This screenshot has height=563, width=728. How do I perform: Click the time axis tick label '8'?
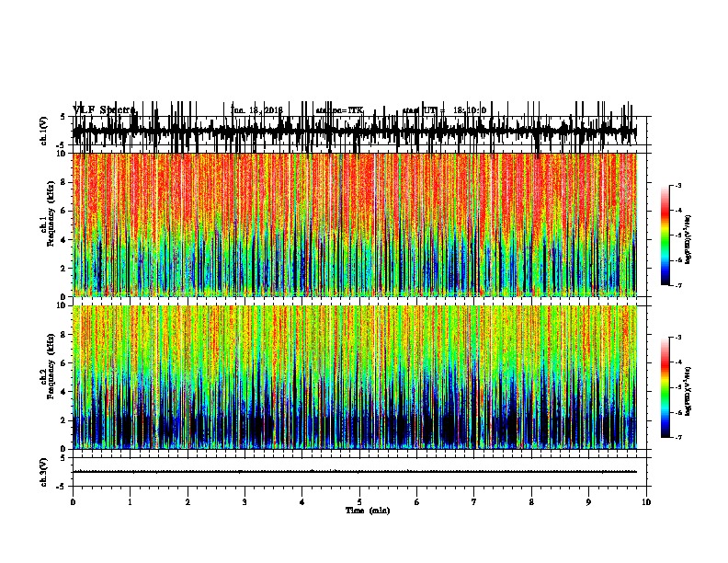[531, 502]
